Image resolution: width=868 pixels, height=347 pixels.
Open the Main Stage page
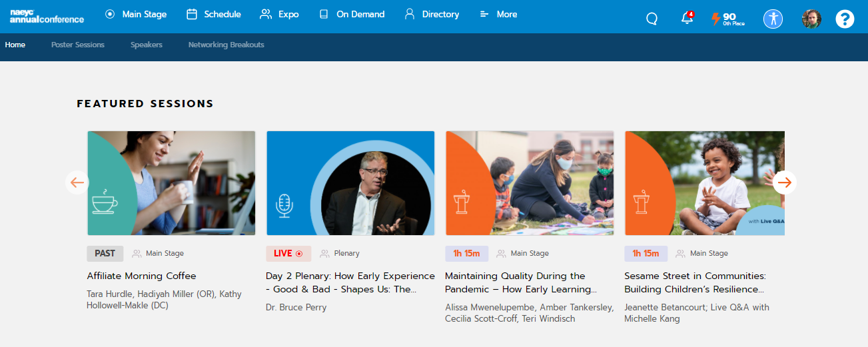(x=136, y=14)
